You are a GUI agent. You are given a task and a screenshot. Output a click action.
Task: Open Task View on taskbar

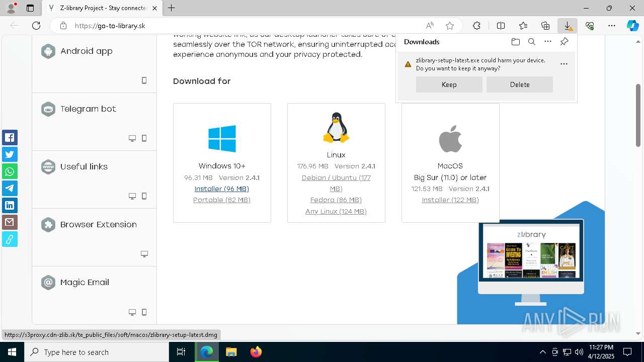[181, 352]
